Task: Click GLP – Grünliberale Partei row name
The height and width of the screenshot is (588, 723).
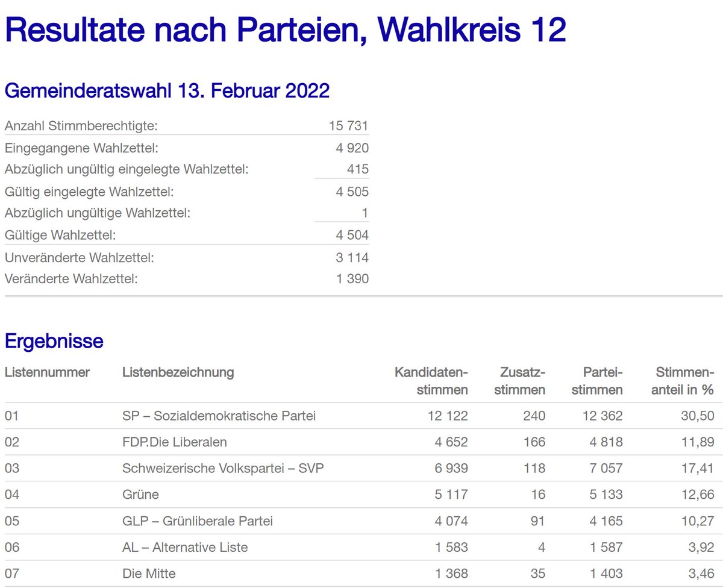Action: point(198,521)
